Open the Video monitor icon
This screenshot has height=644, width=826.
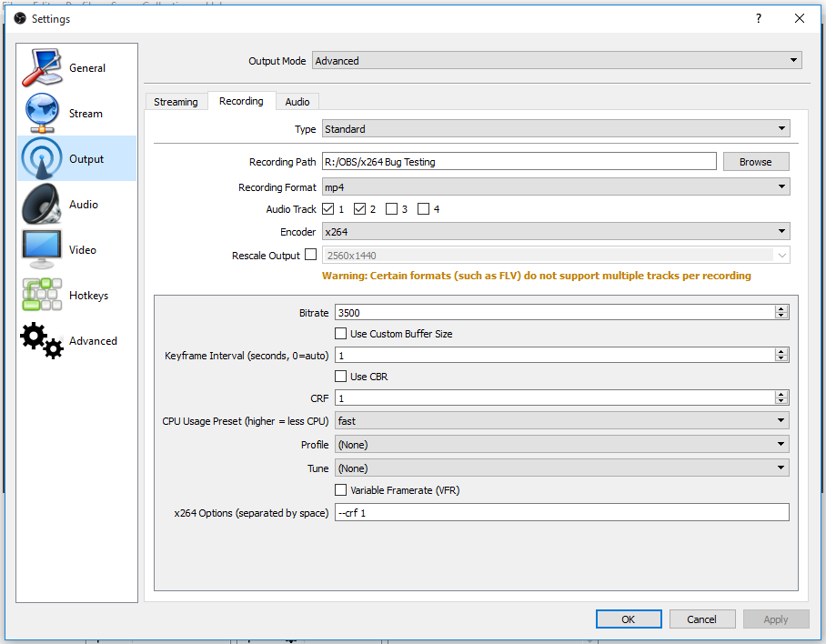coord(42,249)
